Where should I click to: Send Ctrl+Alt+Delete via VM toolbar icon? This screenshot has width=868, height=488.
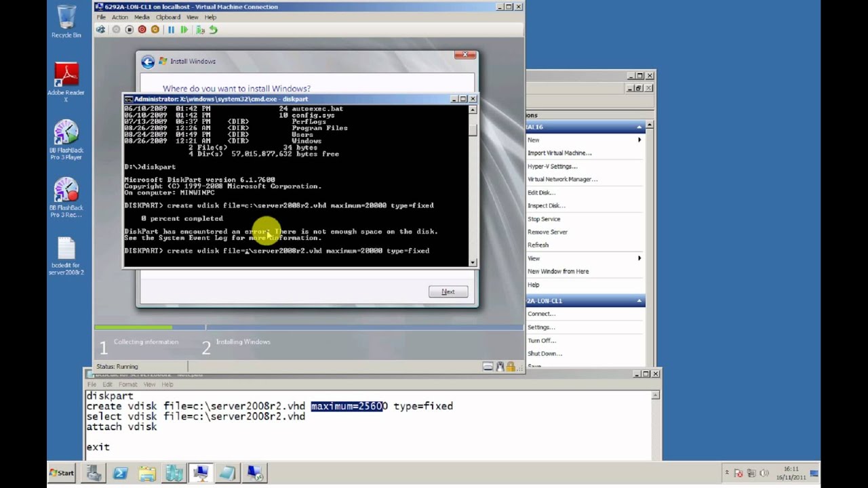click(101, 30)
